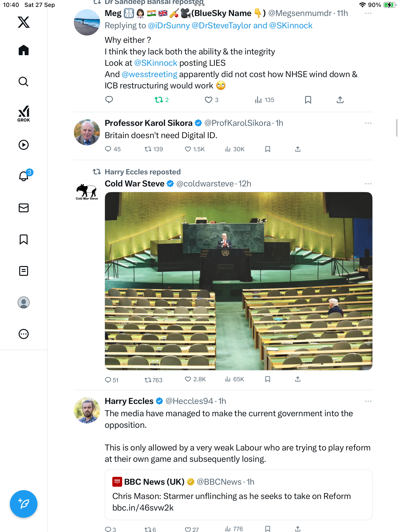Undo repost on Meg's reply tweet
This screenshot has width=399, height=532.
pyautogui.click(x=159, y=100)
